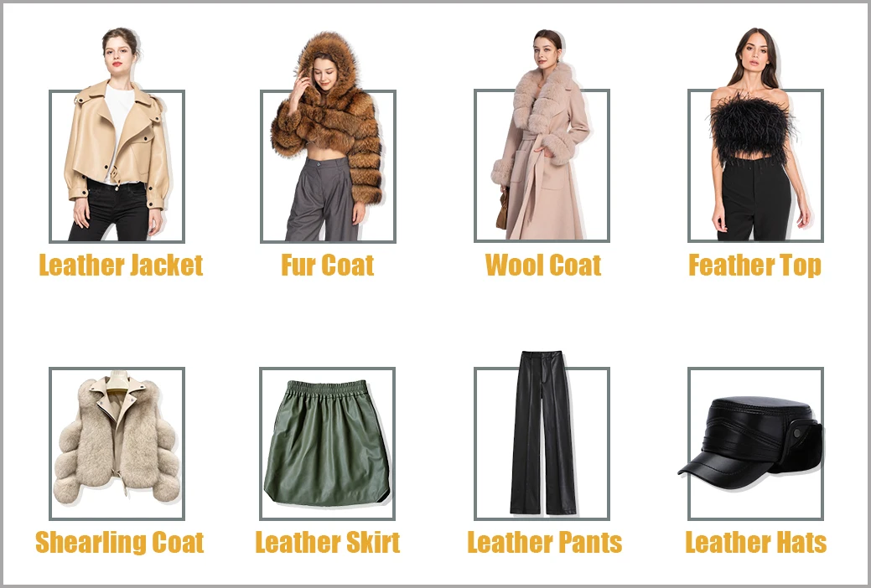View the cream shearling coat product image

pyautogui.click(x=117, y=443)
